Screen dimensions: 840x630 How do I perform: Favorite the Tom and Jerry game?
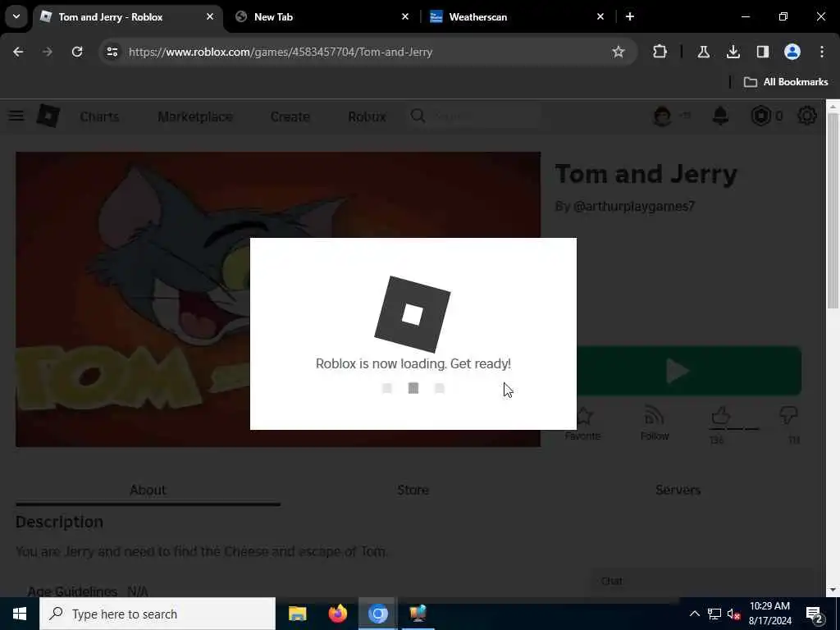point(583,423)
